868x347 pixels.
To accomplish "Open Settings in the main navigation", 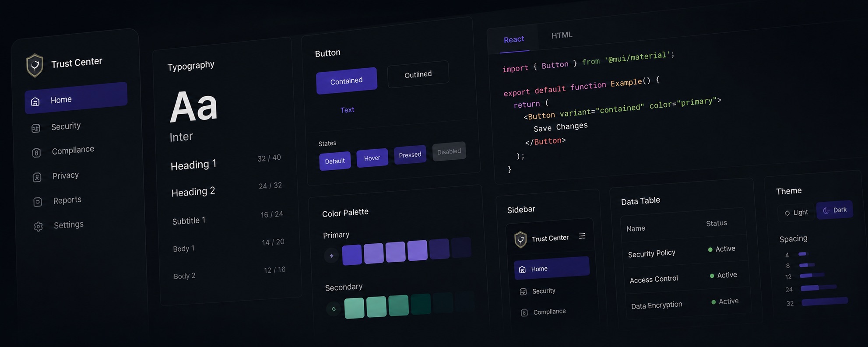I will pos(68,225).
